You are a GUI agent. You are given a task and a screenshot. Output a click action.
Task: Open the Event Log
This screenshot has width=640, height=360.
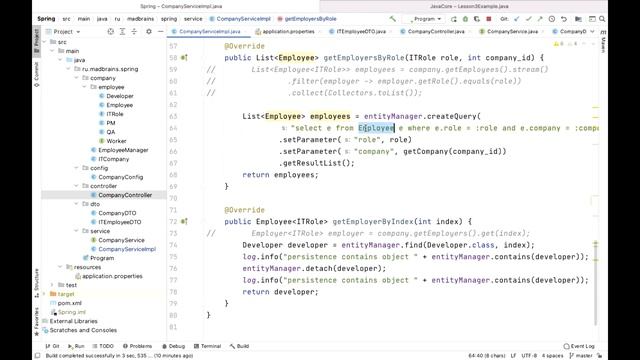(579, 346)
